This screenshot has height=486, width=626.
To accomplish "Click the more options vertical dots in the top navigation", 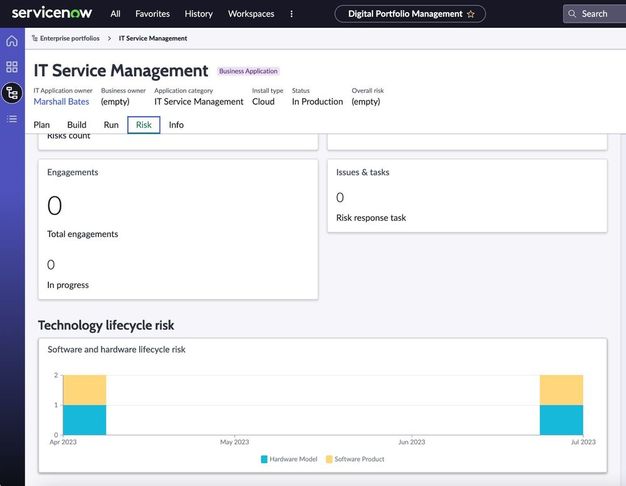I will pos(292,14).
